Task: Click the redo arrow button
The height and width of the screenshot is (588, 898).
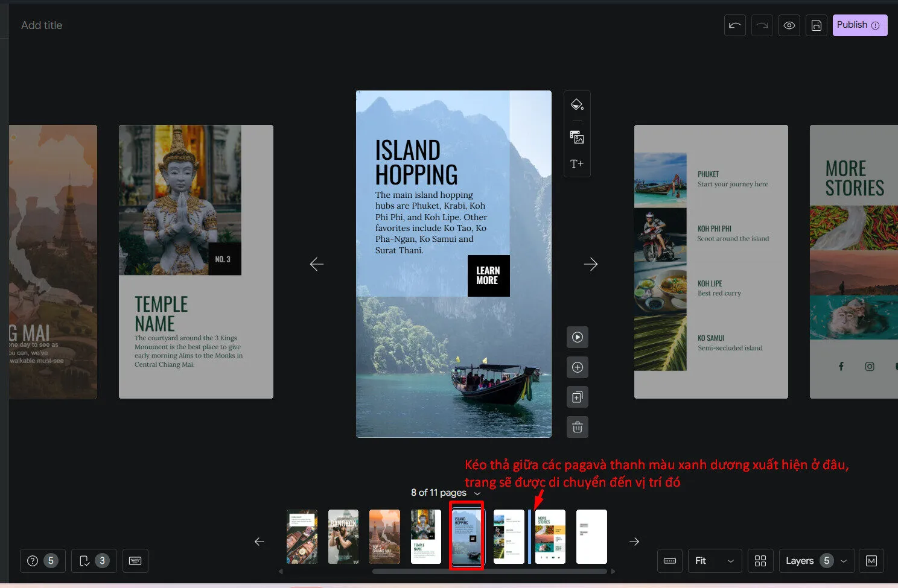Action: pyautogui.click(x=762, y=25)
